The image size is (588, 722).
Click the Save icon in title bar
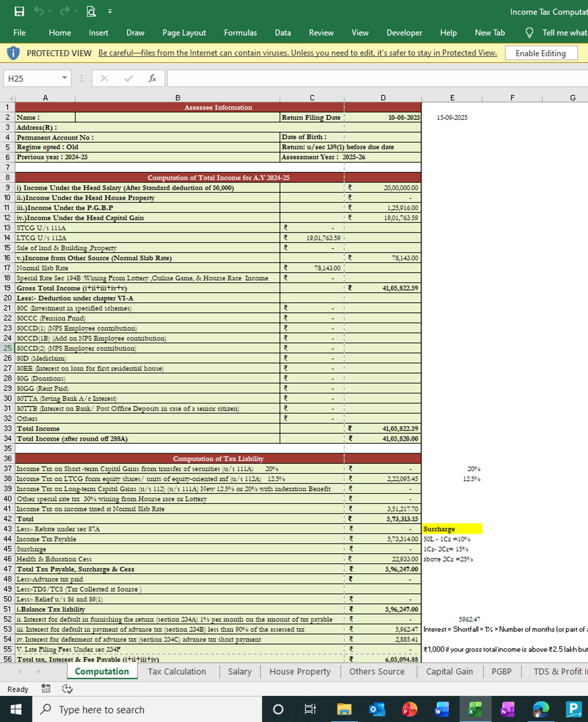pos(19,12)
